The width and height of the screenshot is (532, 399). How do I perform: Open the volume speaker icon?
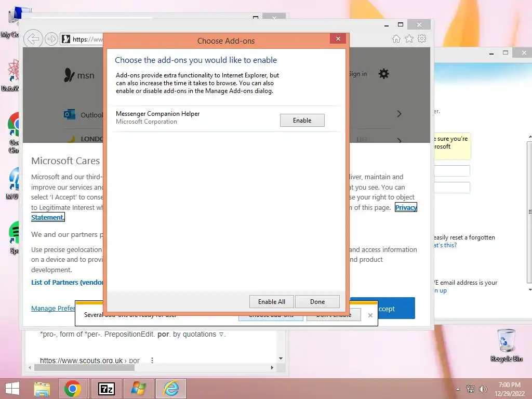[483, 389]
